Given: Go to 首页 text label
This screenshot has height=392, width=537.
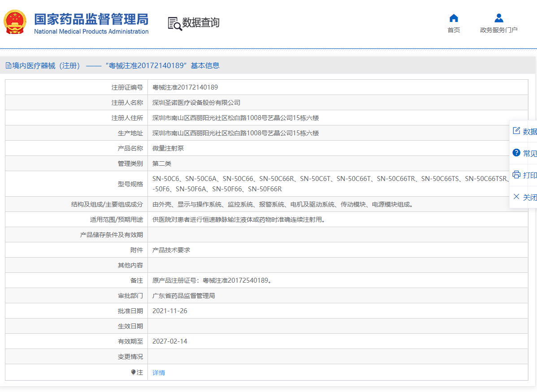Looking at the screenshot, I should click(454, 30).
